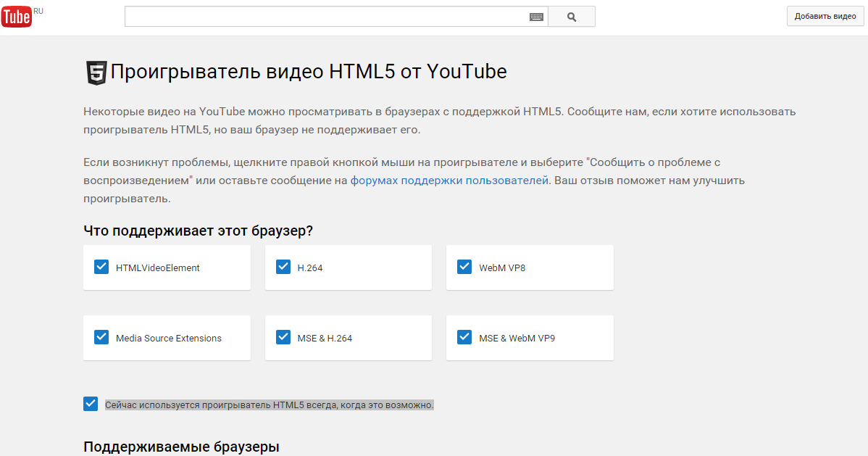
Task: Toggle the Media Source Extensions checkbox
Action: pos(101,337)
